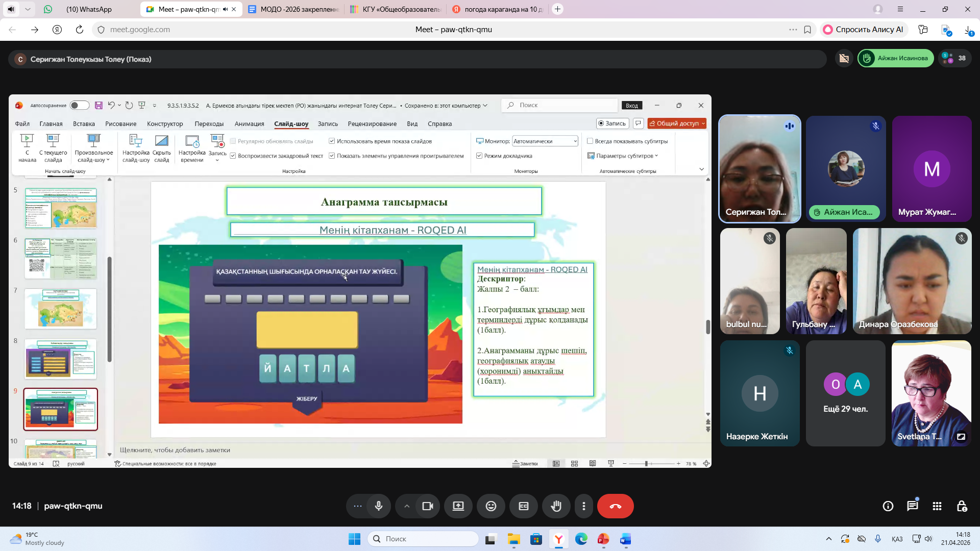Screen dimensions: 980x551
Task: Open the meeting details info icon
Action: click(x=888, y=506)
